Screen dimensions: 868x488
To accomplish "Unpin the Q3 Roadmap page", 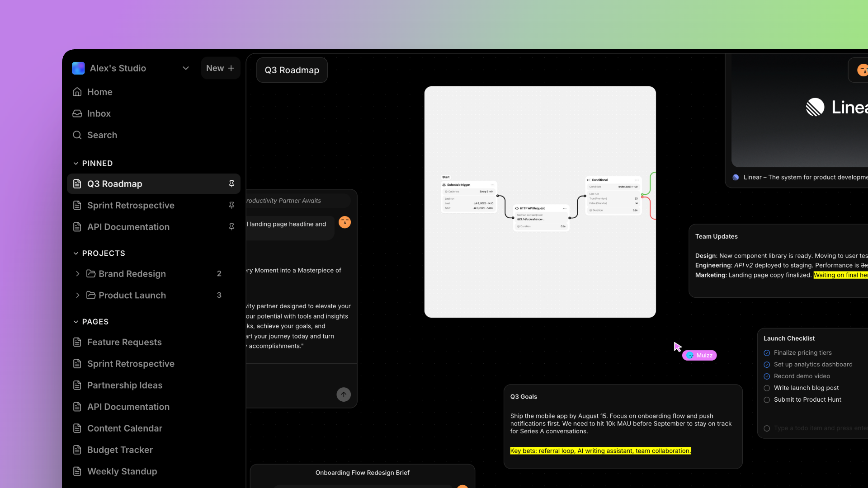I will (231, 183).
